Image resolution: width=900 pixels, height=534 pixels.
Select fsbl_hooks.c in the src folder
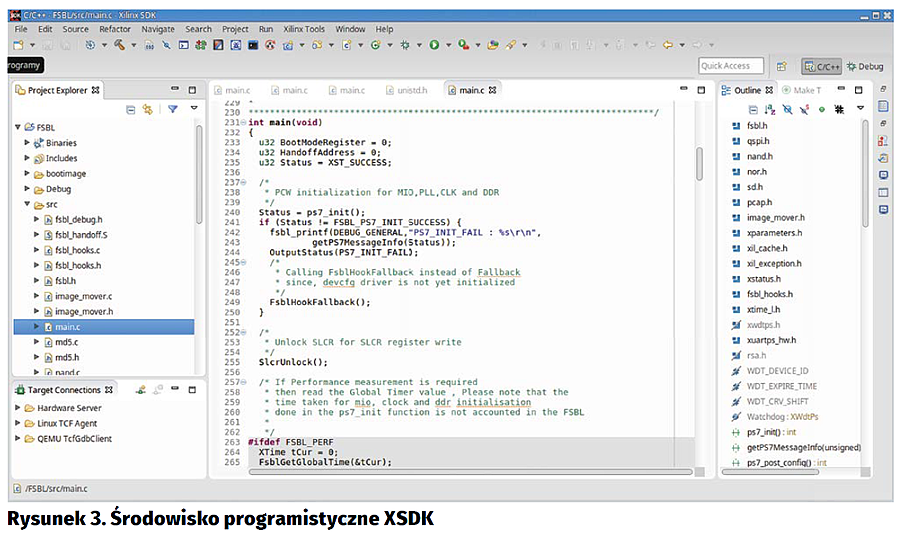(x=77, y=250)
